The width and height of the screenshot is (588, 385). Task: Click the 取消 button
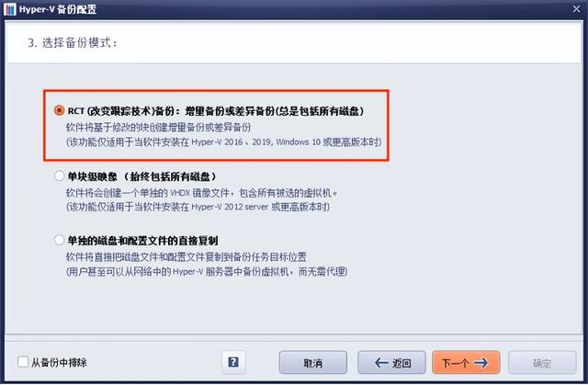(x=312, y=363)
